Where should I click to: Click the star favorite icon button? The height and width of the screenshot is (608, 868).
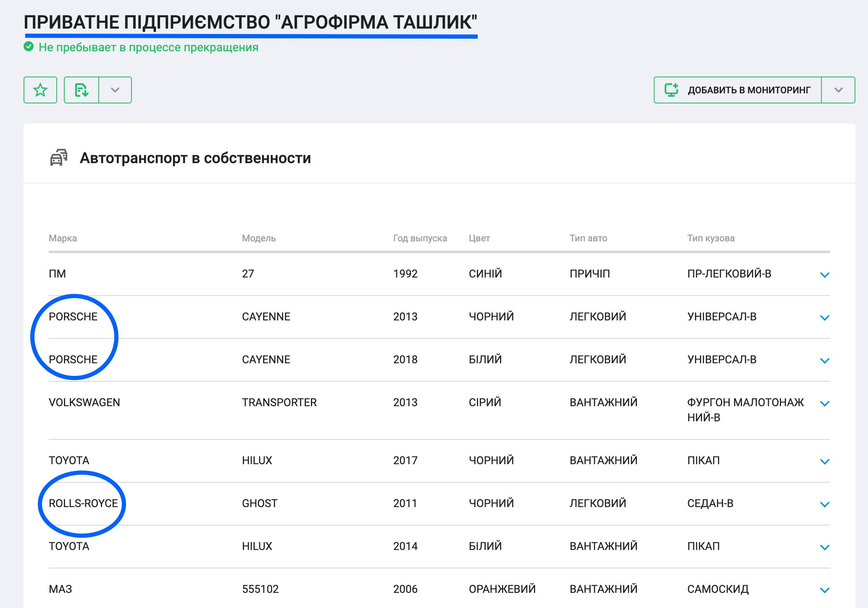[x=40, y=90]
